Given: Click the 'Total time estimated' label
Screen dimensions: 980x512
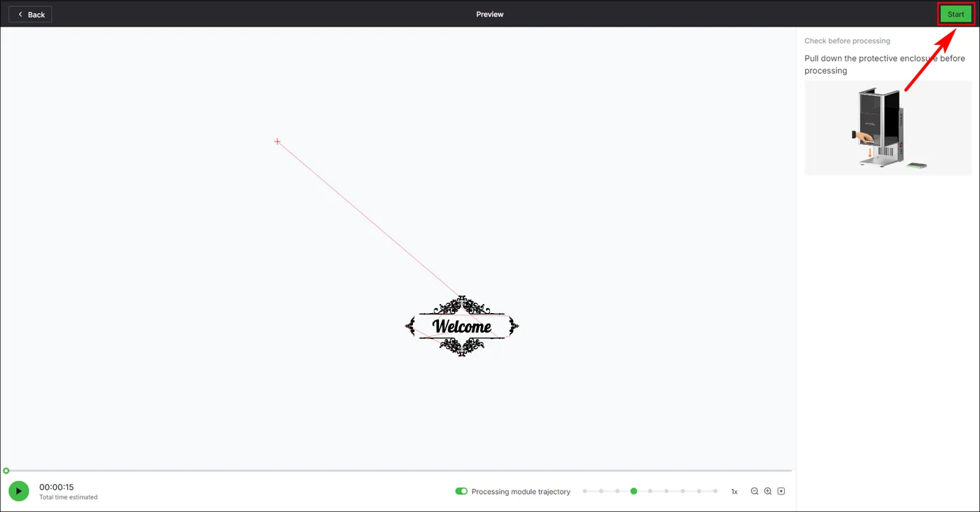Looking at the screenshot, I should (68, 497).
